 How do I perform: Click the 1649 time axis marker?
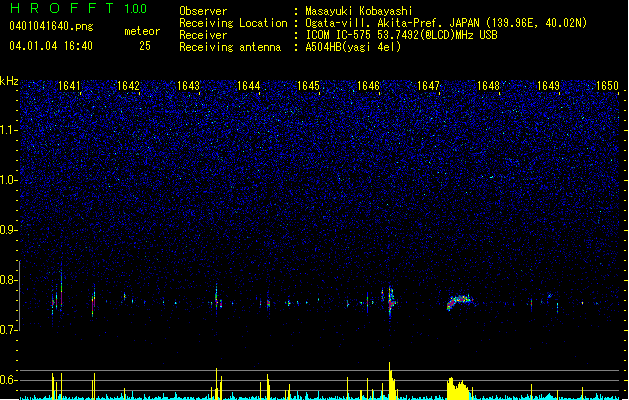click(x=548, y=86)
